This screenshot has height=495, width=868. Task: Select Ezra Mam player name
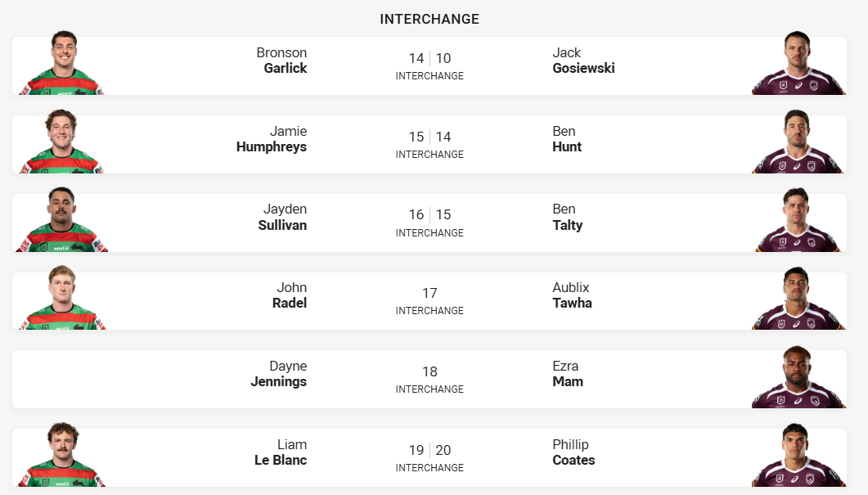568,374
